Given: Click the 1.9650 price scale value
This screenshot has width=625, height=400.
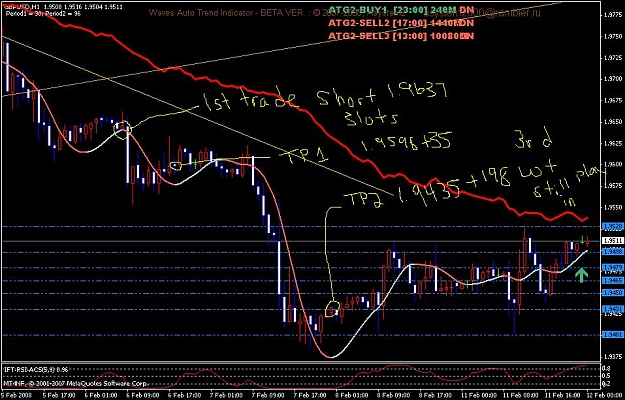Looking at the screenshot, I should point(613,122).
